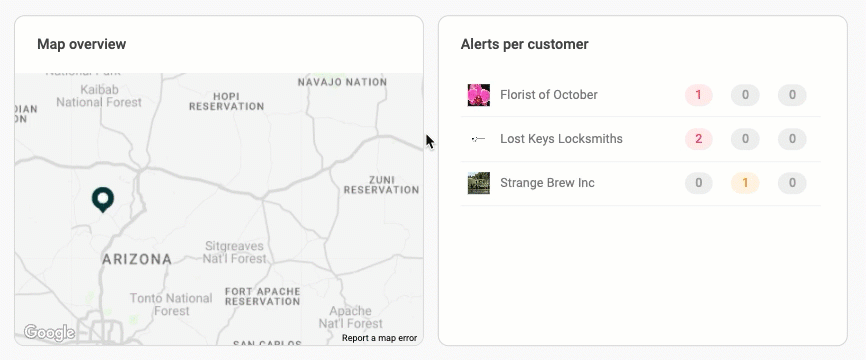The height and width of the screenshot is (360, 866).
Task: Click the Google logo on the map
Action: coord(49,332)
